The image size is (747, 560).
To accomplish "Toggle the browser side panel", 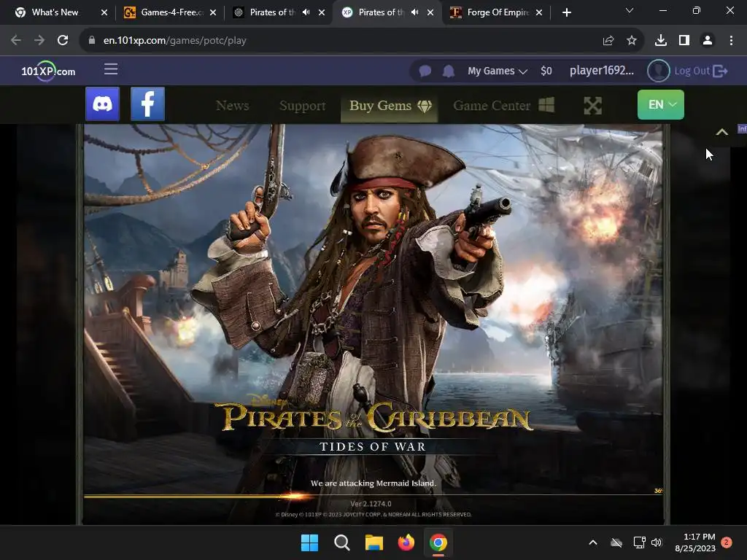I will tap(684, 41).
